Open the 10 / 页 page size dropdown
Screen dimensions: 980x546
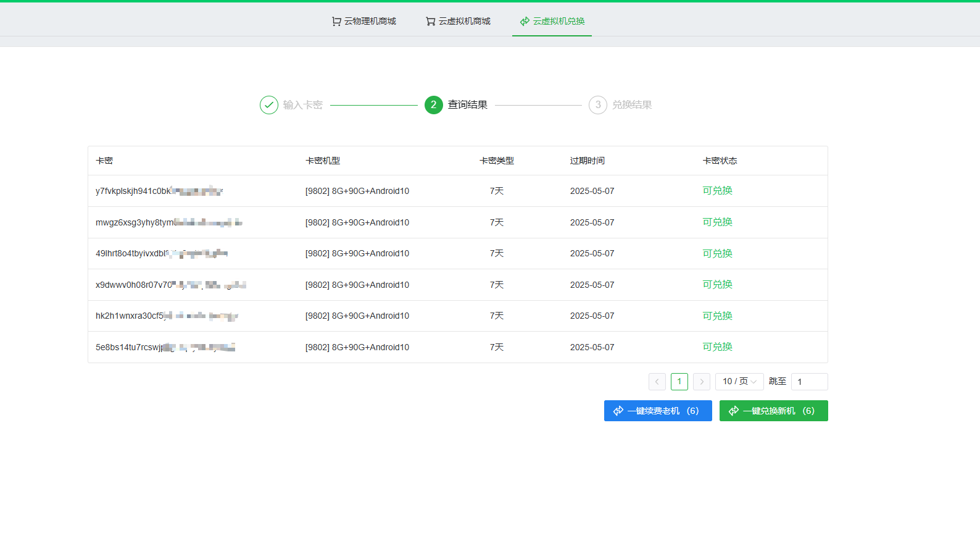[739, 382]
